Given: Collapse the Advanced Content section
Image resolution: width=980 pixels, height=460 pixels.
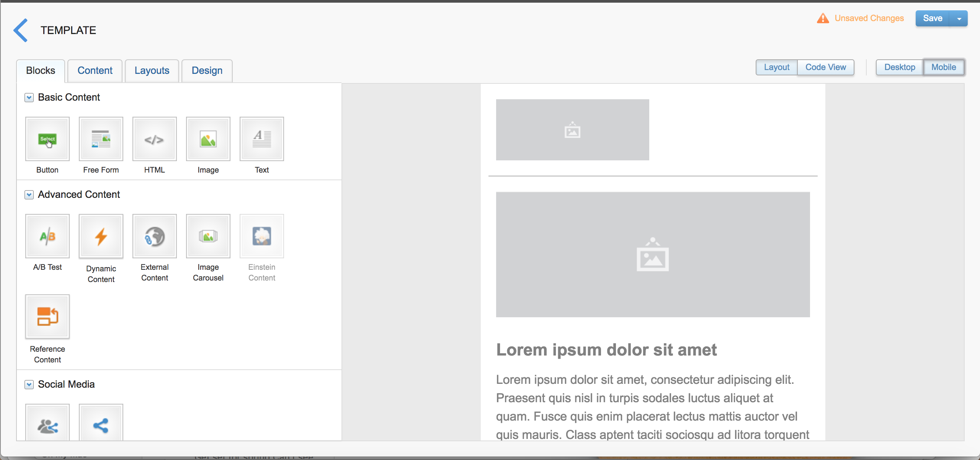Looking at the screenshot, I should [x=29, y=195].
